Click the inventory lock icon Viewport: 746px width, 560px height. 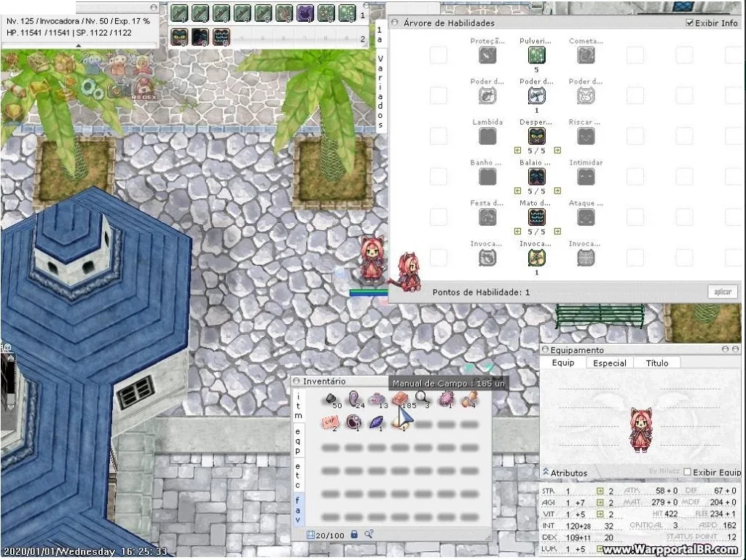(x=354, y=535)
